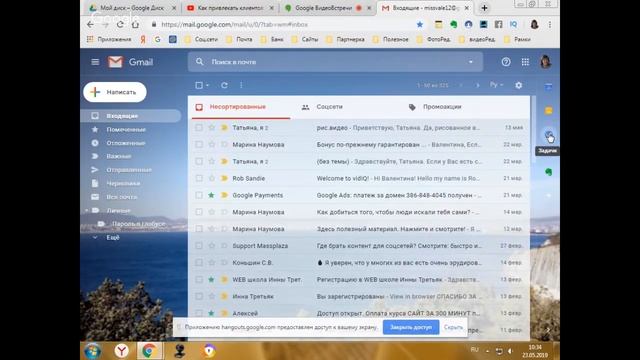Screen dimensions: 640x360
Task: Select checkbox for Support Massplaza email
Action: tap(199, 246)
